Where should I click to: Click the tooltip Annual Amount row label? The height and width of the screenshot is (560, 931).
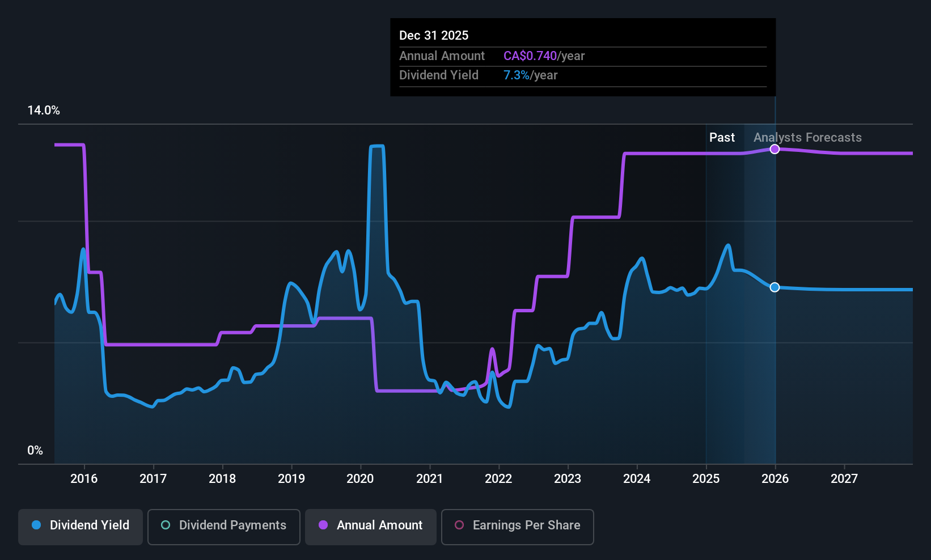[x=442, y=56]
